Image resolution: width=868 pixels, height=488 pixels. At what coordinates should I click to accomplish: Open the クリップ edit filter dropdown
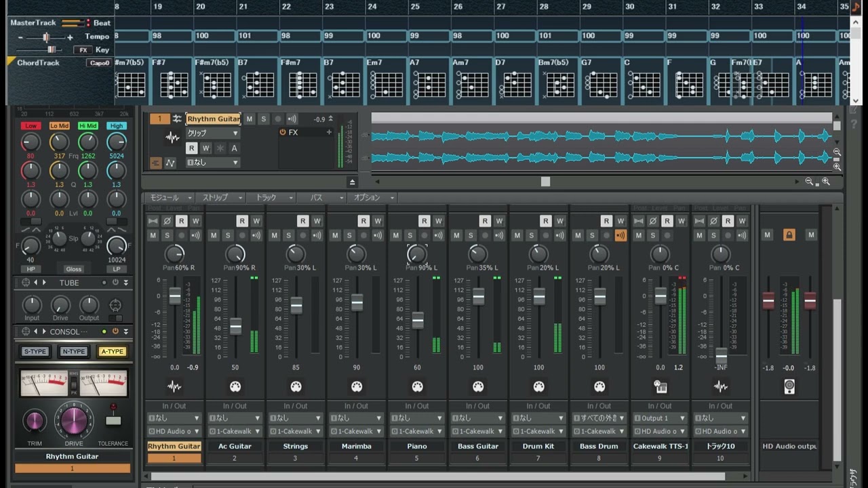point(212,134)
